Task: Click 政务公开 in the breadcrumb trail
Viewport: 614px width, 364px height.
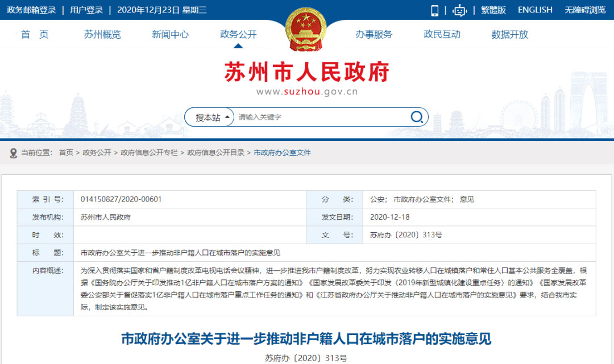Action: click(97, 153)
